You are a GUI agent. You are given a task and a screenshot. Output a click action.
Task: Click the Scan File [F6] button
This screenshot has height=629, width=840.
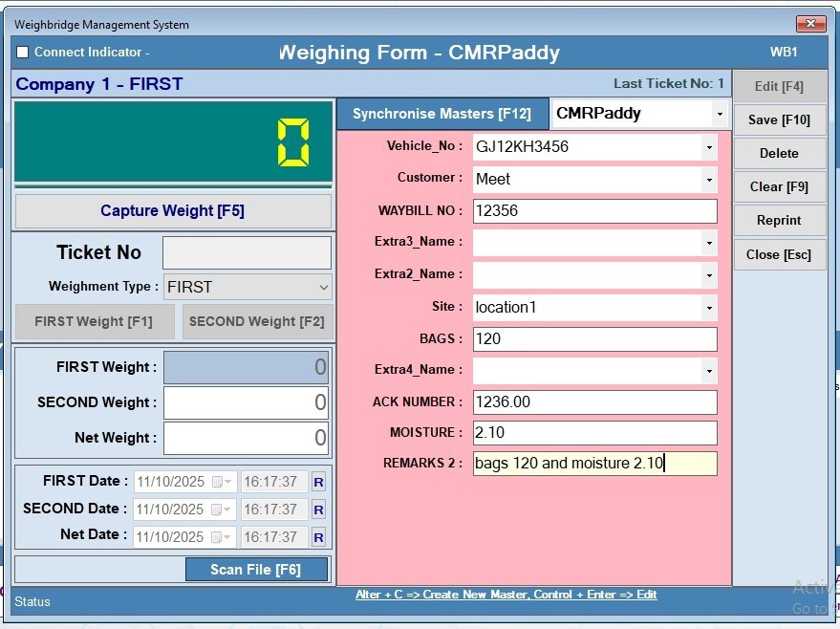pyautogui.click(x=255, y=570)
